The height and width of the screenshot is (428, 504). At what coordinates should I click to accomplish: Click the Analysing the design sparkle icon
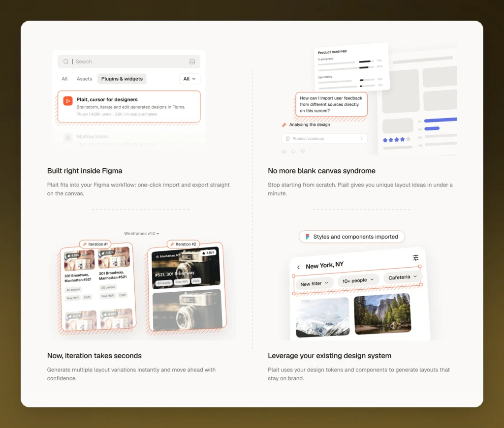[x=284, y=124]
